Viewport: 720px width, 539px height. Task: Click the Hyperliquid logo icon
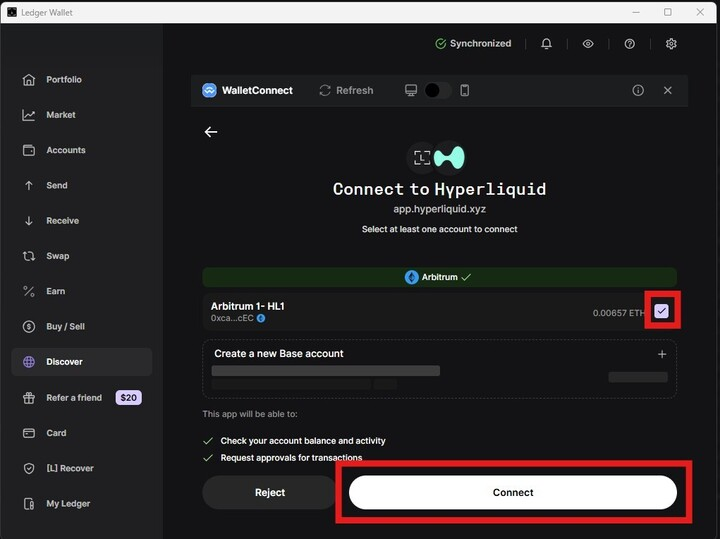(450, 157)
